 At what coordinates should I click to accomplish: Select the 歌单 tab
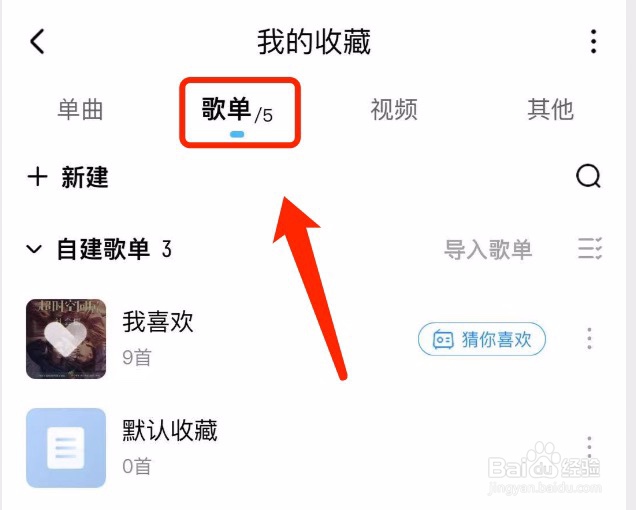[x=238, y=110]
